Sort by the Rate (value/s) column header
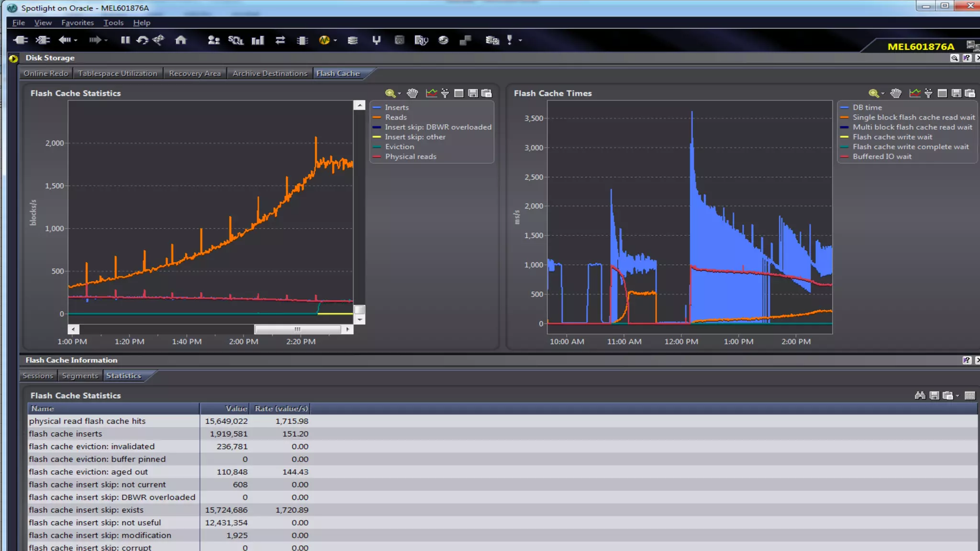Image resolution: width=980 pixels, height=551 pixels. click(281, 408)
